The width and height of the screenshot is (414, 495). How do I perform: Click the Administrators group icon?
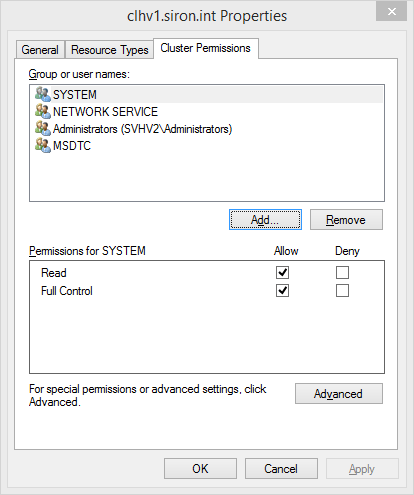point(43,128)
